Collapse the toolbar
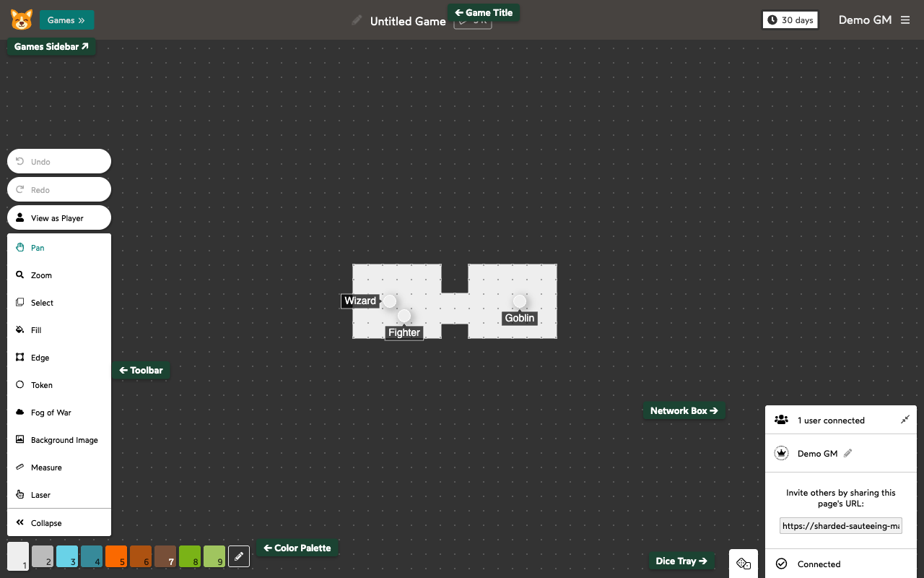The width and height of the screenshot is (924, 578). 46,523
